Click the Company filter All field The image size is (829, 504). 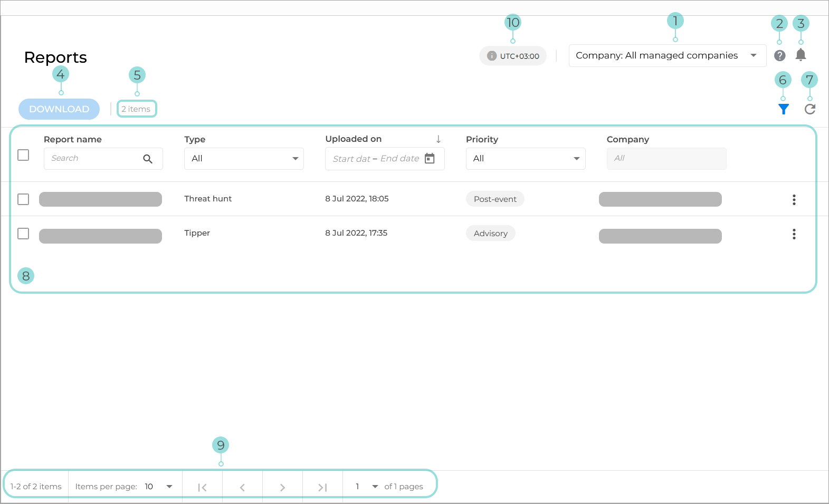click(666, 159)
